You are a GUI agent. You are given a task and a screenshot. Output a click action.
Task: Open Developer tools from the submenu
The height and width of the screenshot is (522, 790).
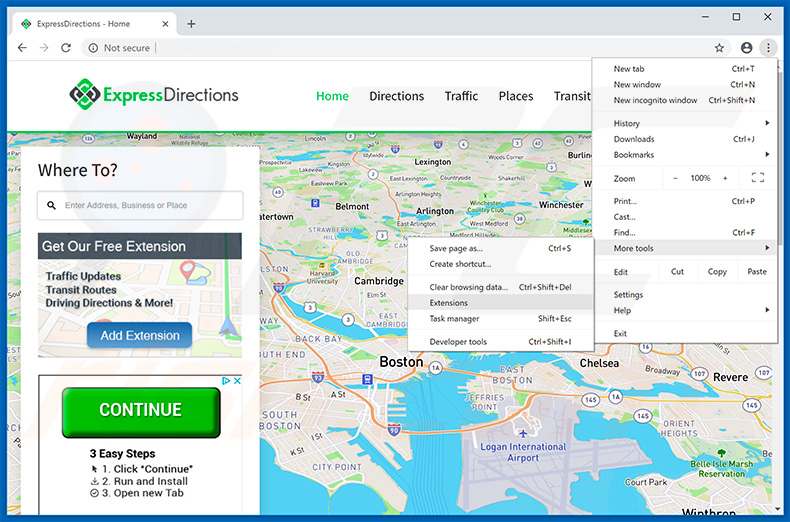point(501,341)
